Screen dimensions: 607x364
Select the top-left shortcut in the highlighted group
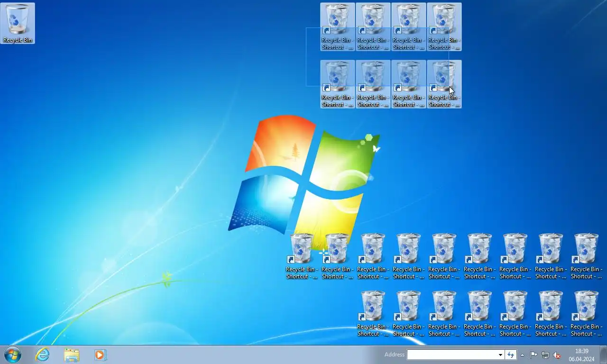[x=338, y=27]
